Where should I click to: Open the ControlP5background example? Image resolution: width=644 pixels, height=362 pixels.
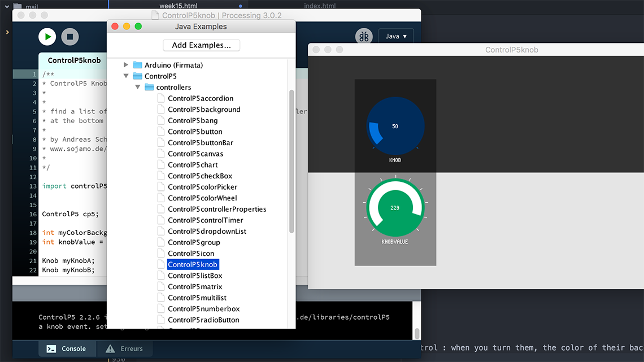(x=204, y=109)
